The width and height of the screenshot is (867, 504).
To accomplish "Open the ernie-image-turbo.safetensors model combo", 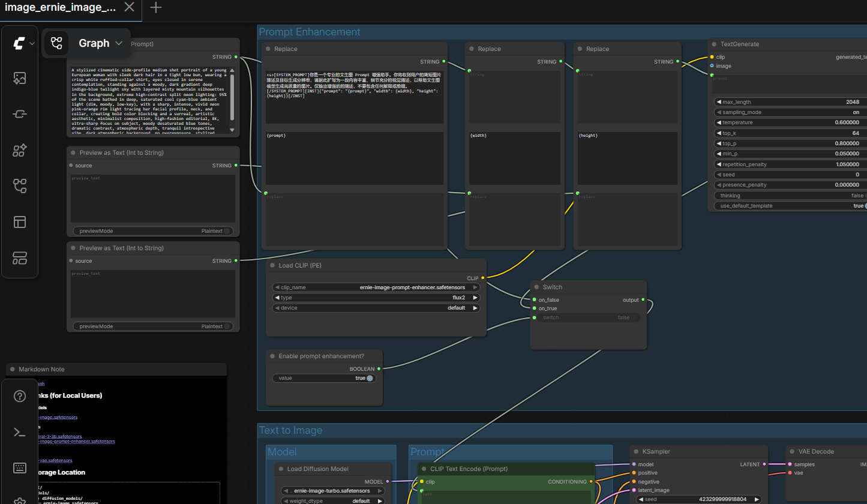I will 334,491.
